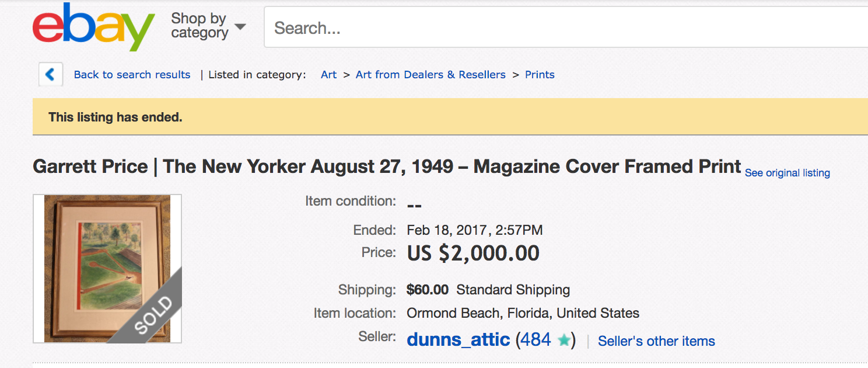Focus the Search input field
This screenshot has height=368, width=868.
click(566, 27)
